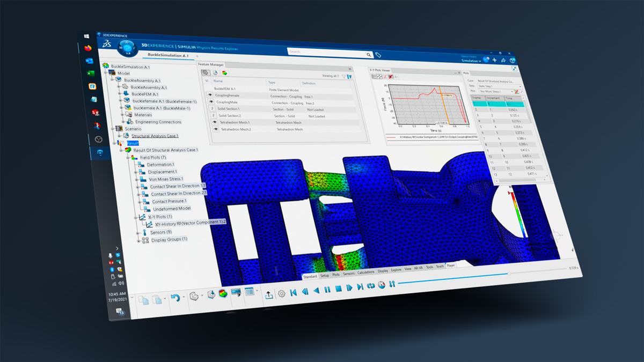The height and width of the screenshot is (362, 644).
Task: Toggle the loop playback icon
Action: pyautogui.click(x=371, y=286)
